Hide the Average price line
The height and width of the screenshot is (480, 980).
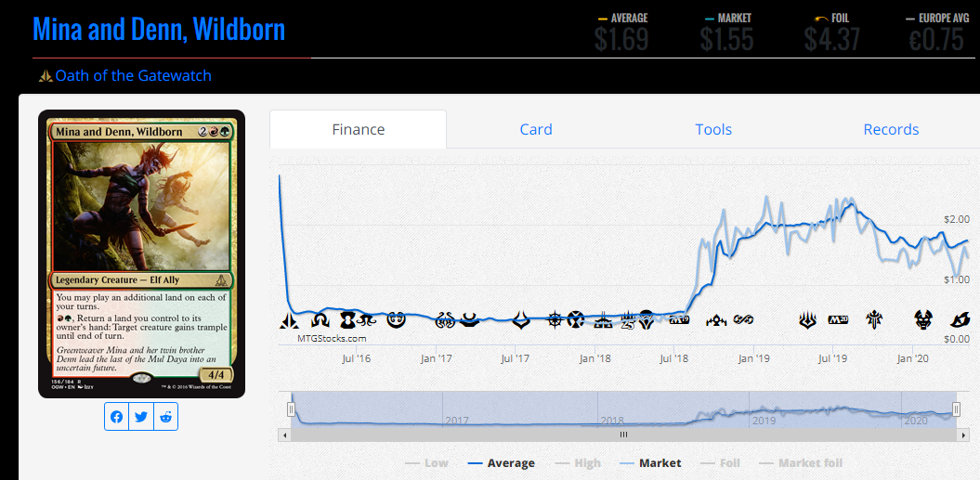point(501,462)
